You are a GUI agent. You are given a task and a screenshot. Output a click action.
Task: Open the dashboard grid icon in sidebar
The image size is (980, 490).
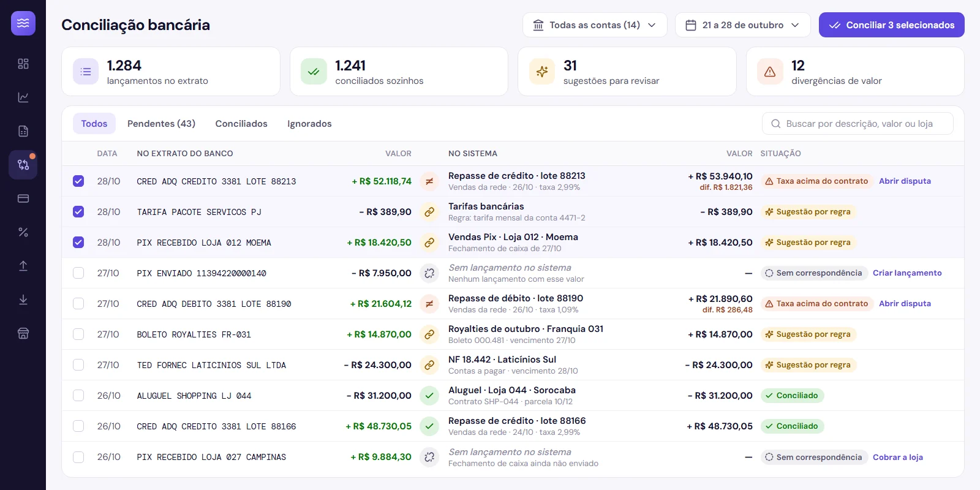tap(23, 64)
